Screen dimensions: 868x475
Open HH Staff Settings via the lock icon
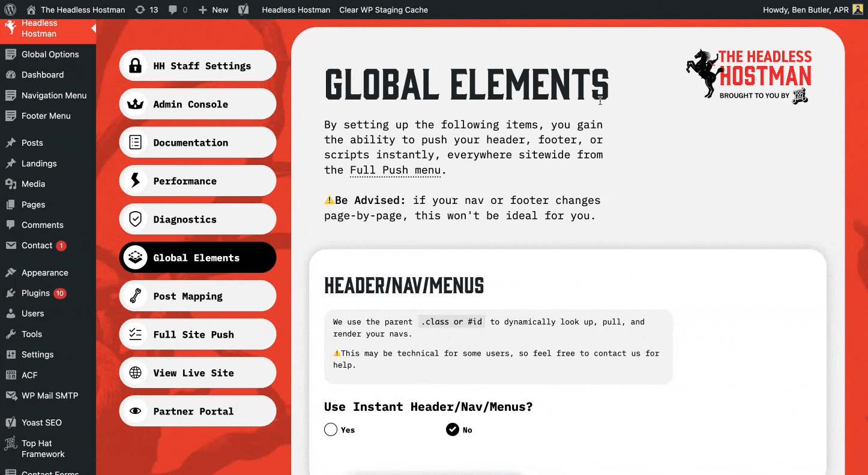pyautogui.click(x=136, y=65)
